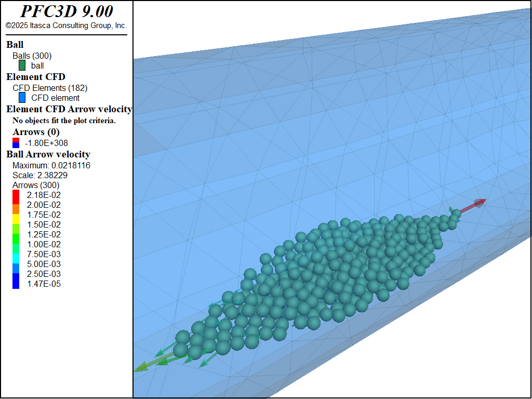Click the 'Arrows (0)' label
This screenshot has height=399, width=532.
36,131
